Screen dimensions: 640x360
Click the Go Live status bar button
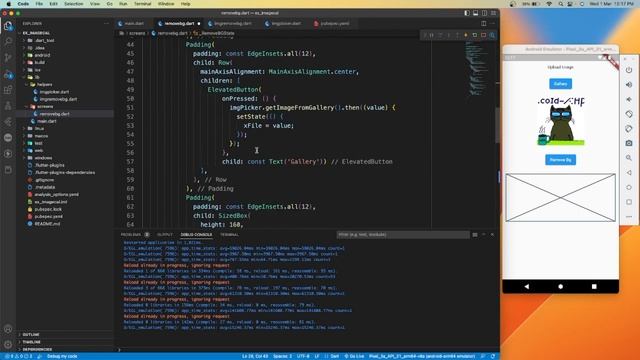[354, 356]
